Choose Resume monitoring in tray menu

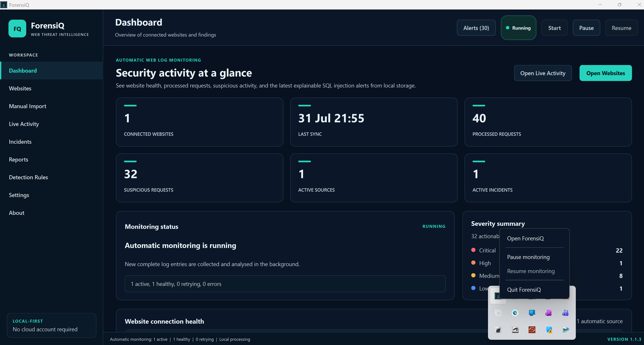pyautogui.click(x=534, y=271)
